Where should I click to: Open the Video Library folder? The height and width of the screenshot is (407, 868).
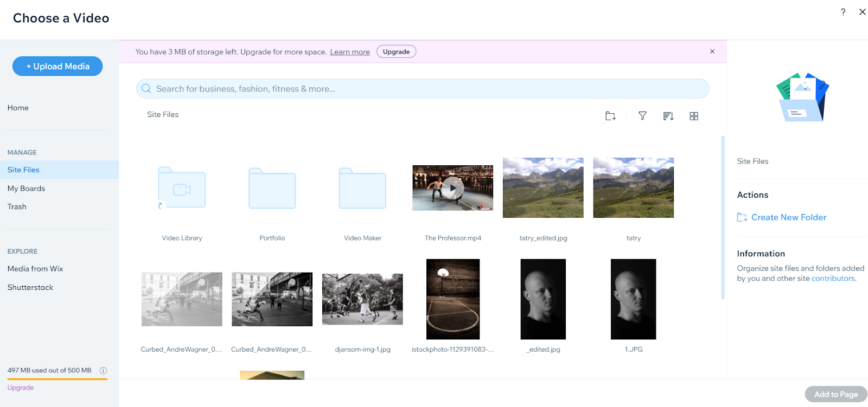tap(182, 188)
